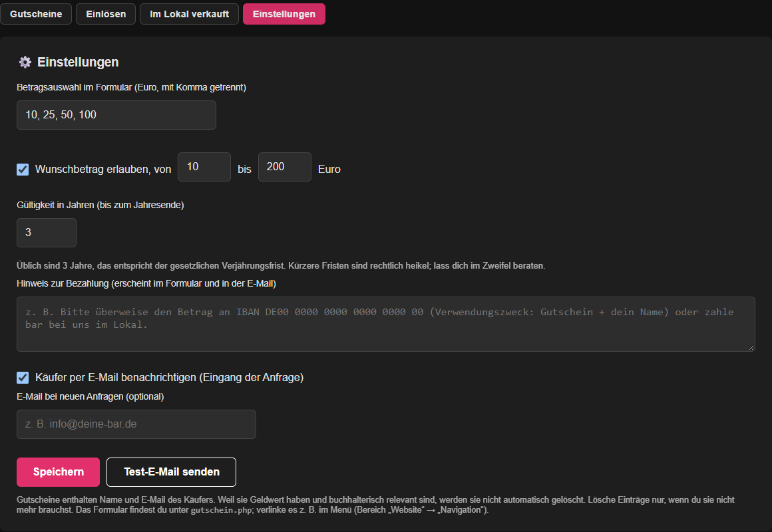Save settings with the Speichern button
772x532 pixels.
58,472
